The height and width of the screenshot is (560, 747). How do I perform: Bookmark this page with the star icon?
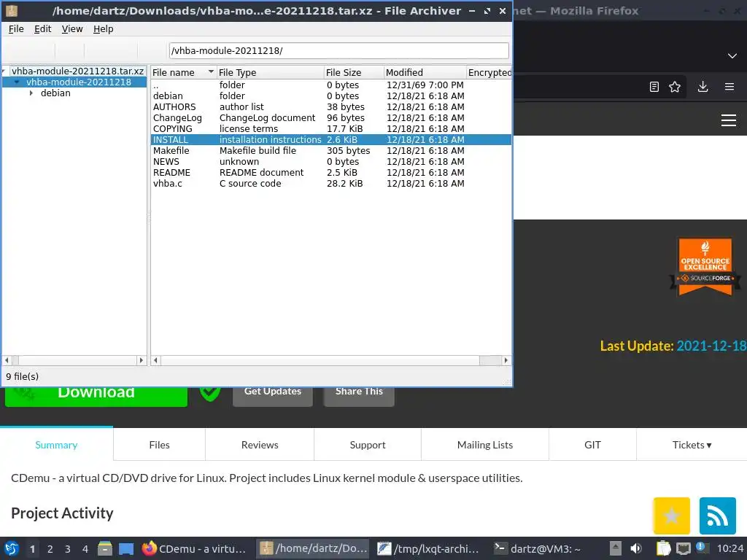coord(675,87)
